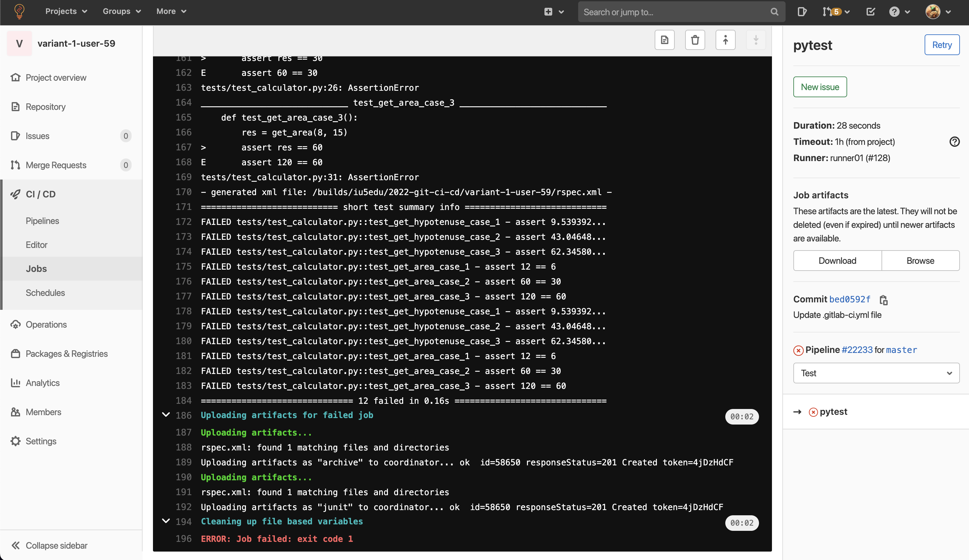Screen dimensions: 969x560
Task: Open the project Settings
Action: coord(41,441)
